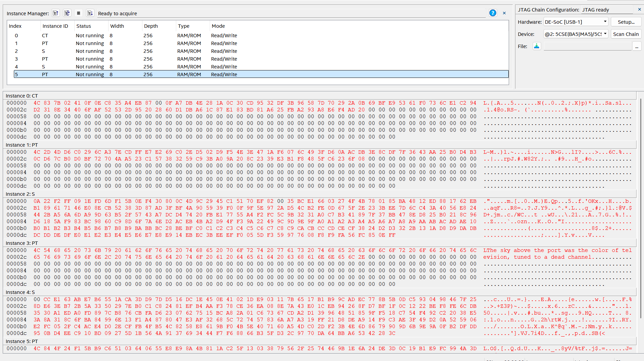
Task: Click the Write data to memory icon
Action: [90, 13]
